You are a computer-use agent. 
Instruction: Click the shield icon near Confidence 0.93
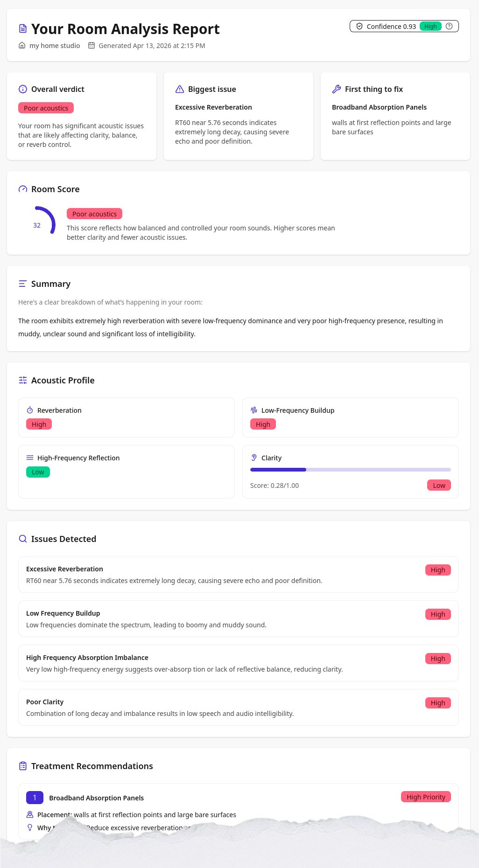point(359,26)
